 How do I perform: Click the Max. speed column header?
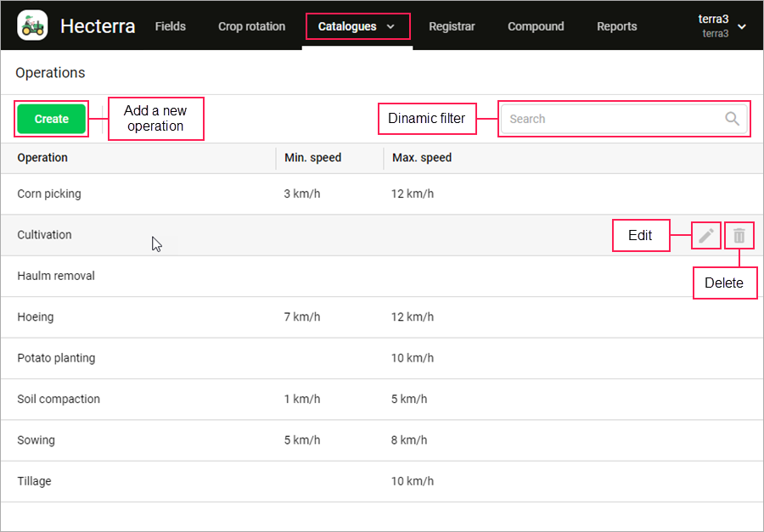(422, 158)
